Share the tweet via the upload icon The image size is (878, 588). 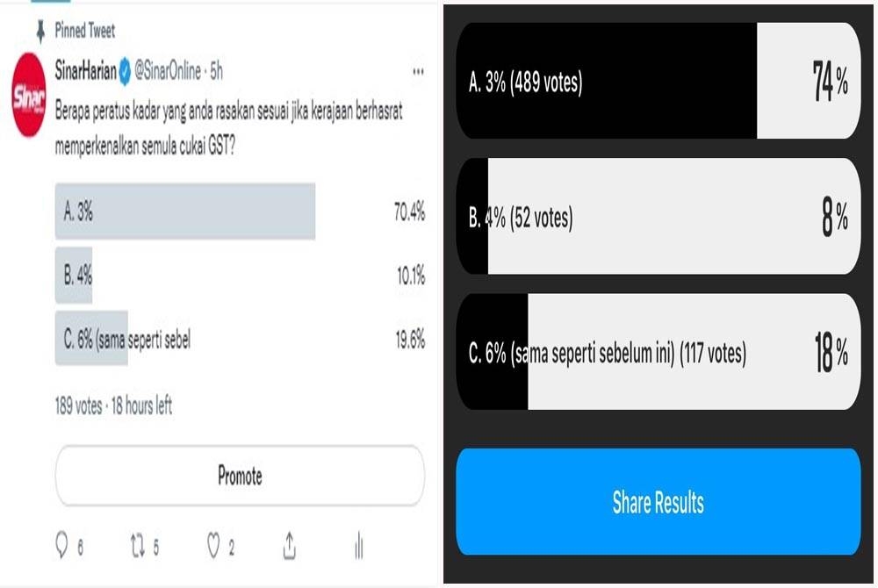tap(289, 545)
